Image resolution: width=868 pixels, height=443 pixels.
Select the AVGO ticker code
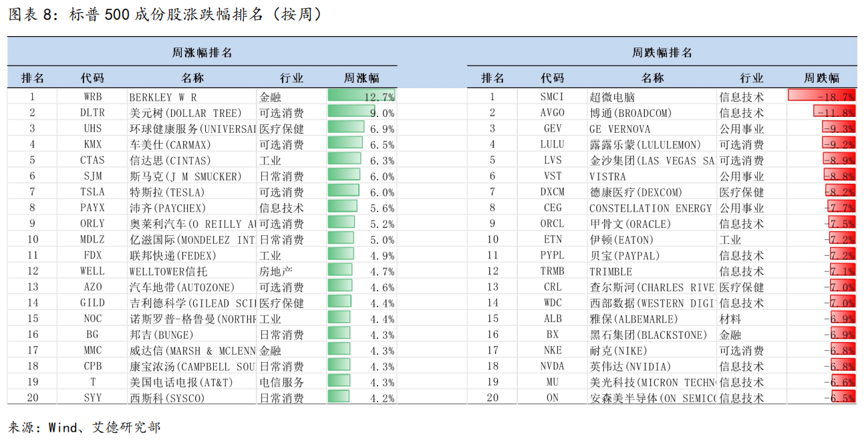coord(553,113)
